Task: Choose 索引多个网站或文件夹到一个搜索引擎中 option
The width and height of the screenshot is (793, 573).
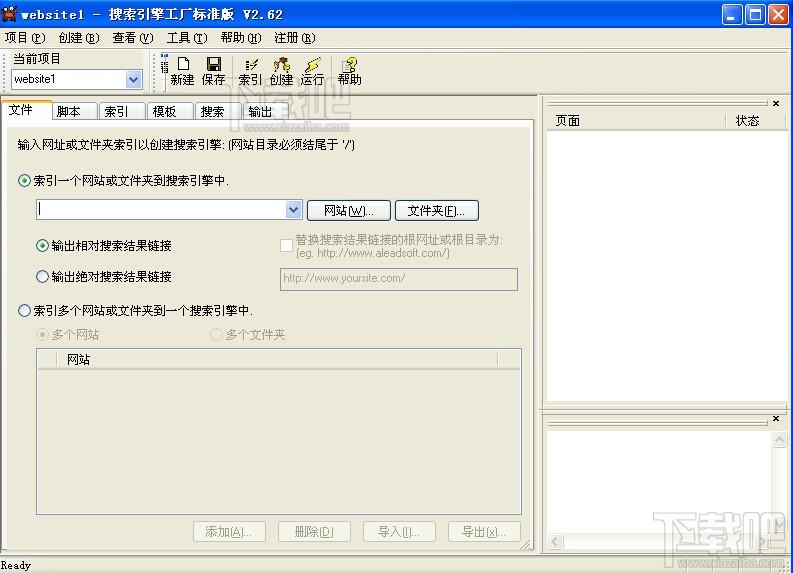Action: [25, 311]
